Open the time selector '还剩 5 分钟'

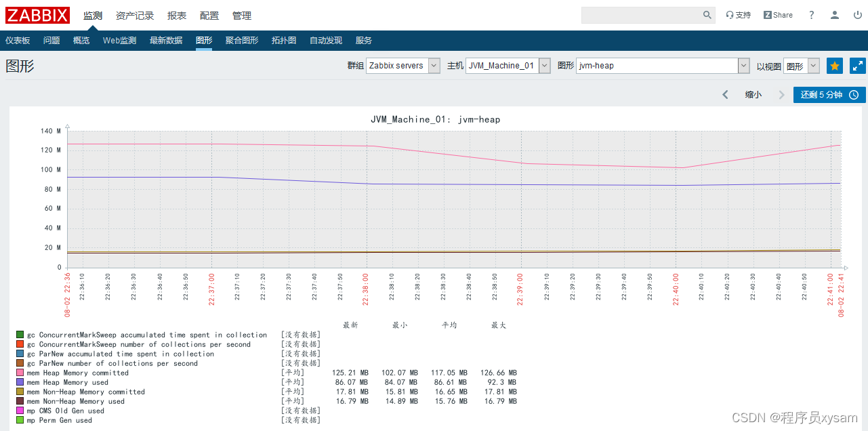click(x=829, y=95)
